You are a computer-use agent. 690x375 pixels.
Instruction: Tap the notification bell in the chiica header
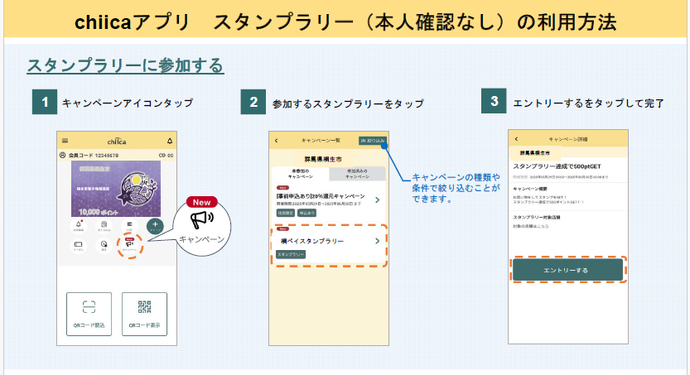pos(169,141)
